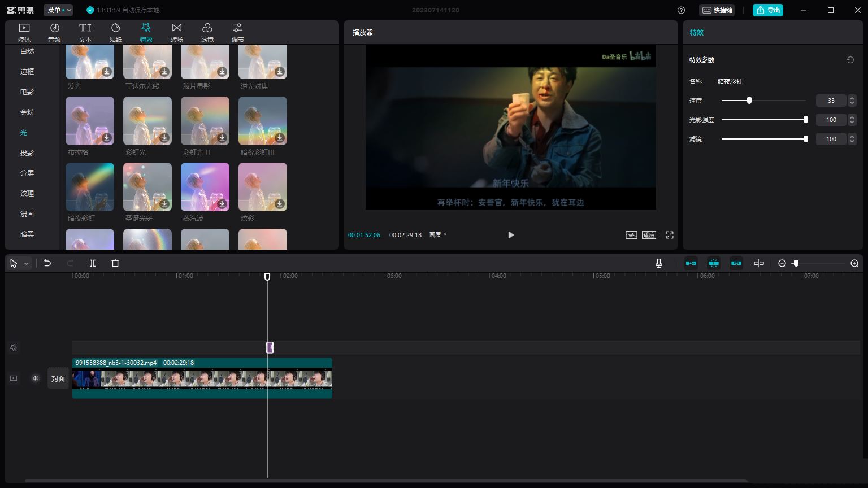
Task: Choose the pointer selection tool
Action: click(x=14, y=264)
